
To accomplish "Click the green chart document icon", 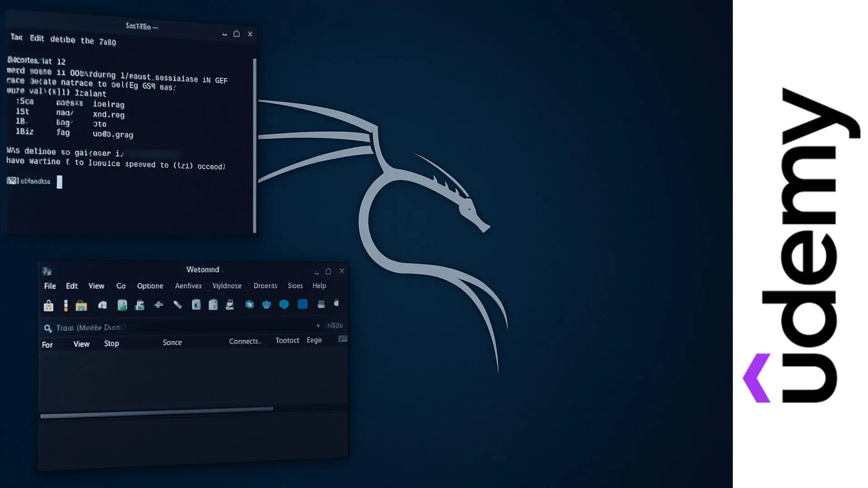I will (122, 305).
